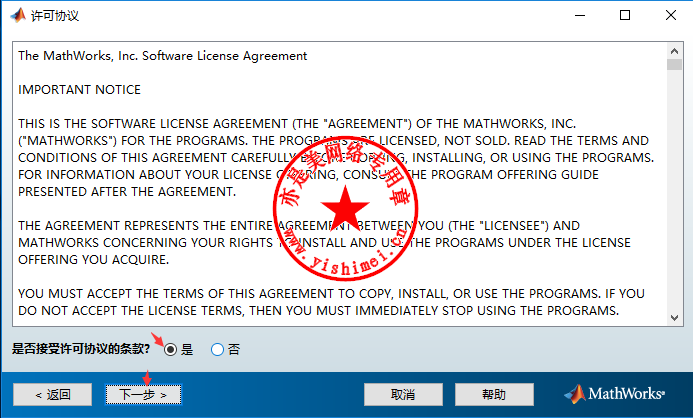
Task: Click the 取消 (Cancel) button
Action: pos(403,394)
